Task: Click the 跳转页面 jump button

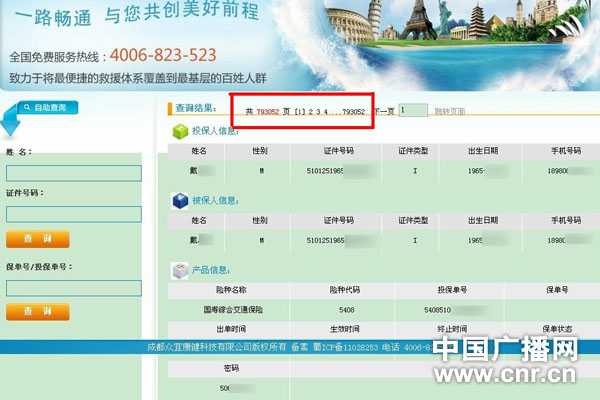Action: (x=449, y=111)
